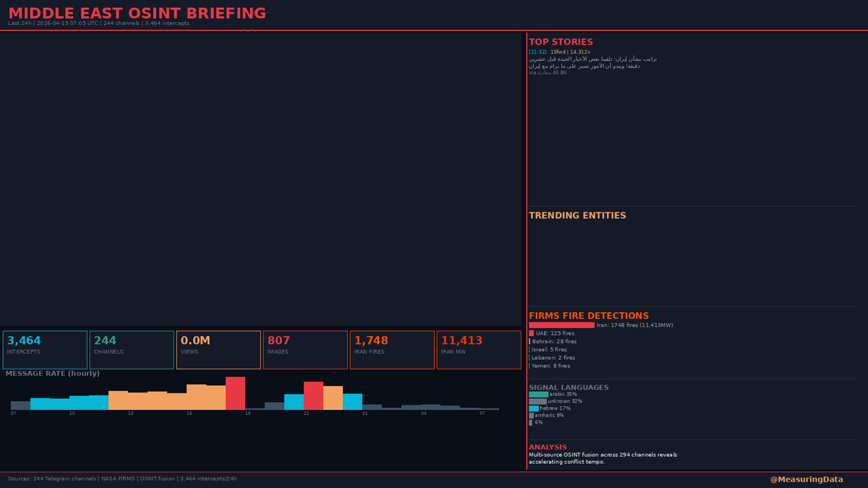Click the unlabeled '6%' language row
Viewport: 868px width, 488px height.
tap(535, 423)
